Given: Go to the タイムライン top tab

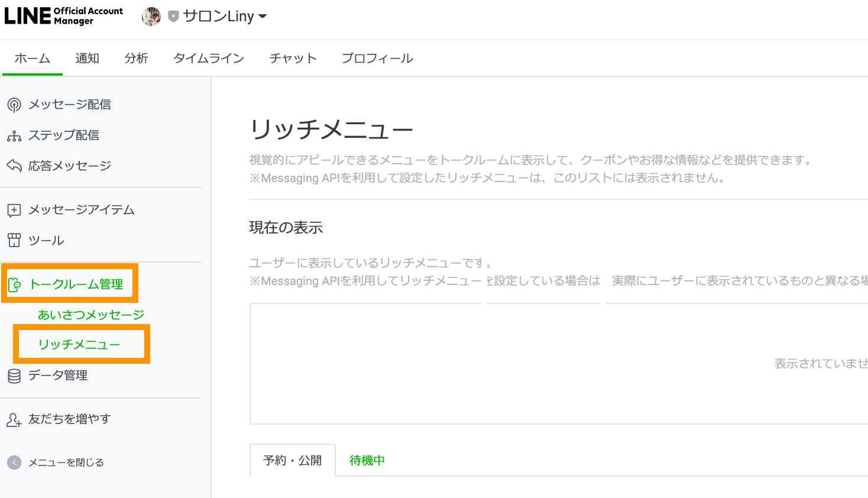Looking at the screenshot, I should click(x=208, y=59).
